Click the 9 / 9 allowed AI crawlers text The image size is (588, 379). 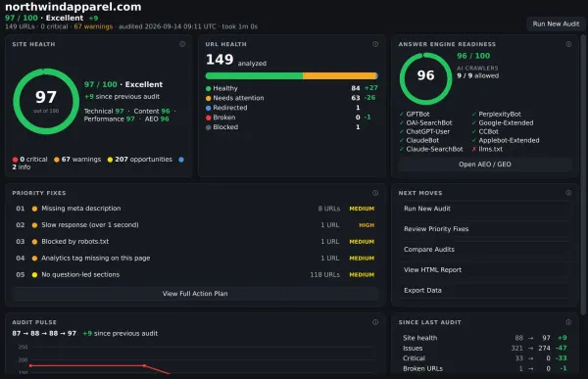tap(478, 75)
